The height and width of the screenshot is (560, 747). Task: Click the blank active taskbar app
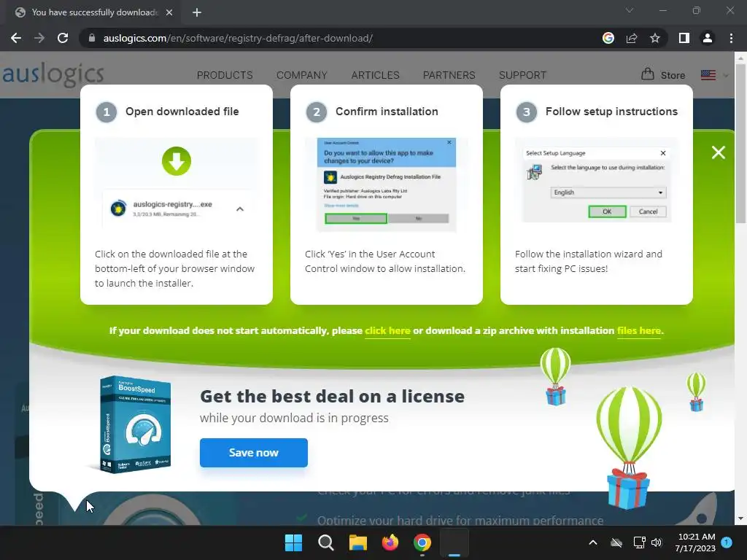[454, 542]
